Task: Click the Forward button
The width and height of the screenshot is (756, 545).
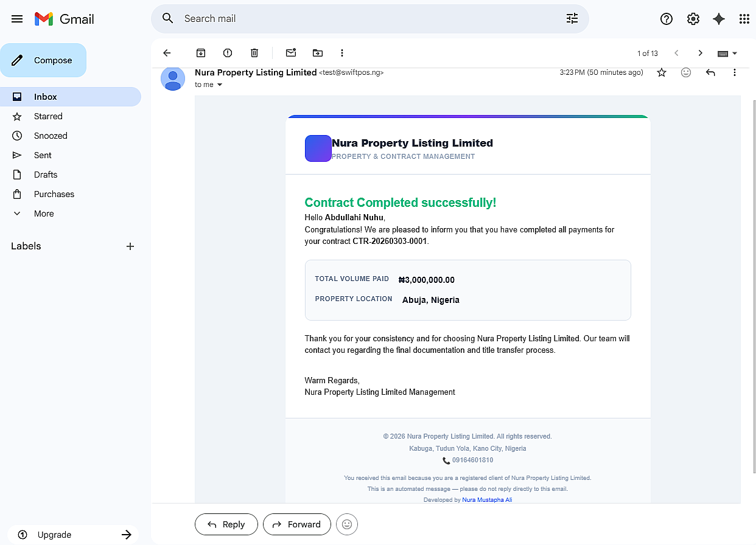Action: point(296,524)
